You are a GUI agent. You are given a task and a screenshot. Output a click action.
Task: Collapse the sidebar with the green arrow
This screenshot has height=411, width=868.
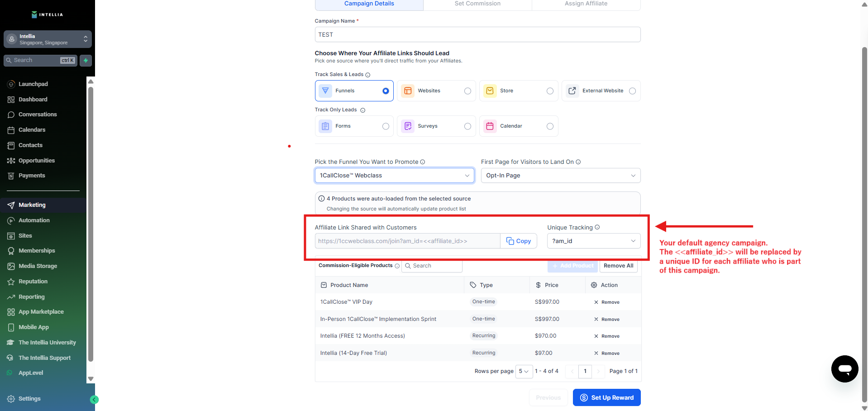pos(94,399)
